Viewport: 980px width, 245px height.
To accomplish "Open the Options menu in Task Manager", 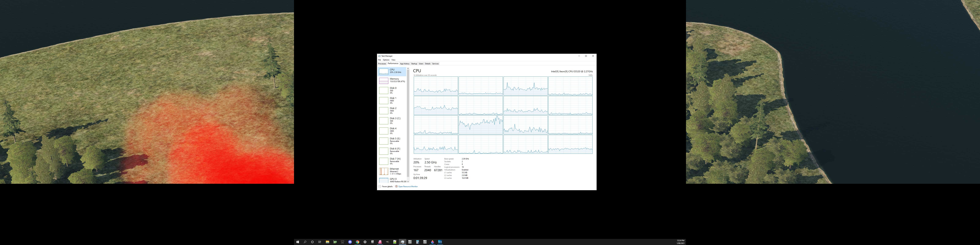I will tap(386, 60).
